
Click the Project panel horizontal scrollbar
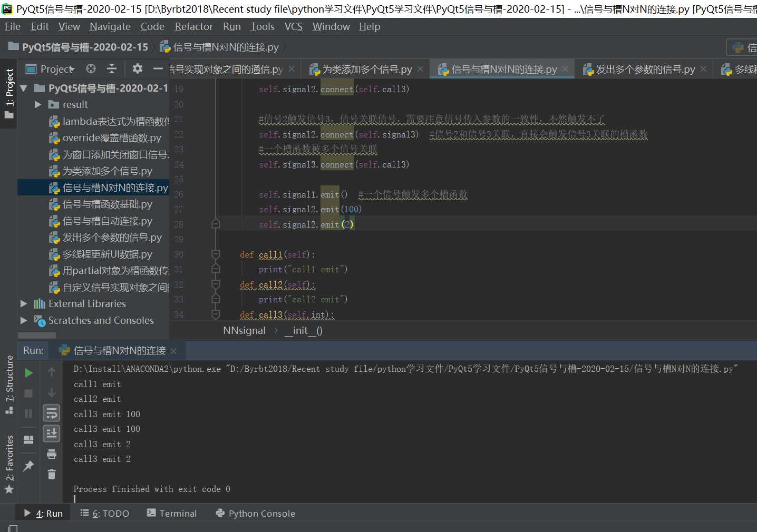coord(37,336)
